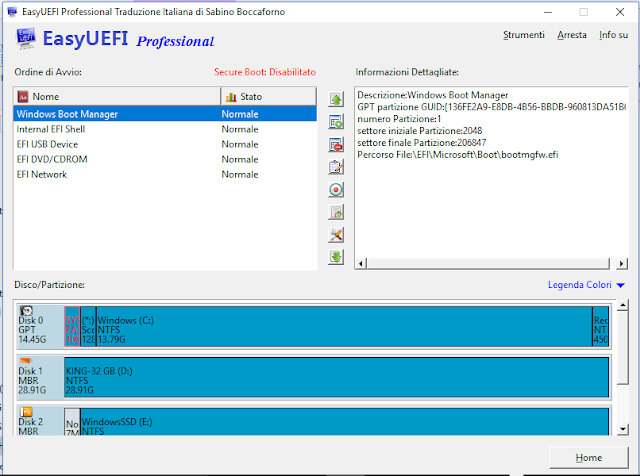Expand the Legenda Colori dropdown
Viewport: 640px width, 476px height.
(586, 285)
